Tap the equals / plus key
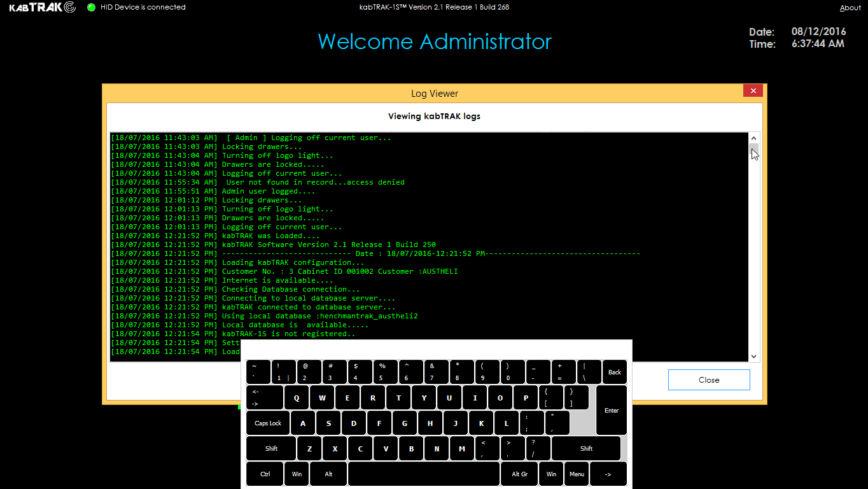Screen dimensions: 868x489 point(564,372)
